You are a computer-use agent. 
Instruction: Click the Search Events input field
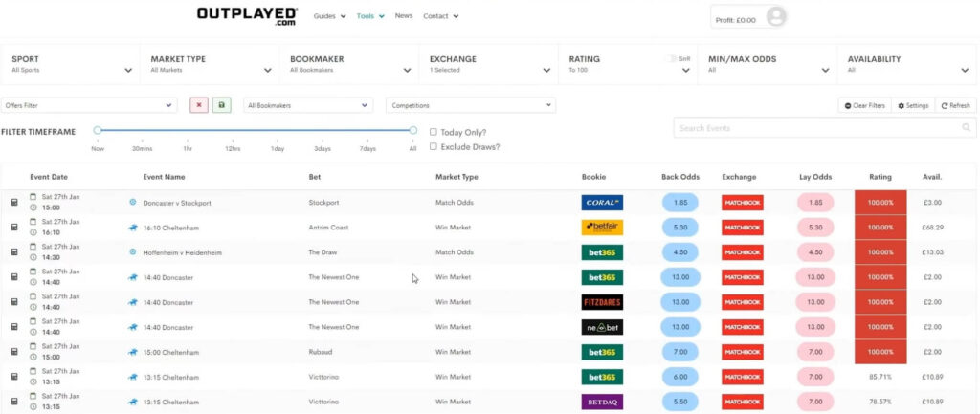pos(825,127)
